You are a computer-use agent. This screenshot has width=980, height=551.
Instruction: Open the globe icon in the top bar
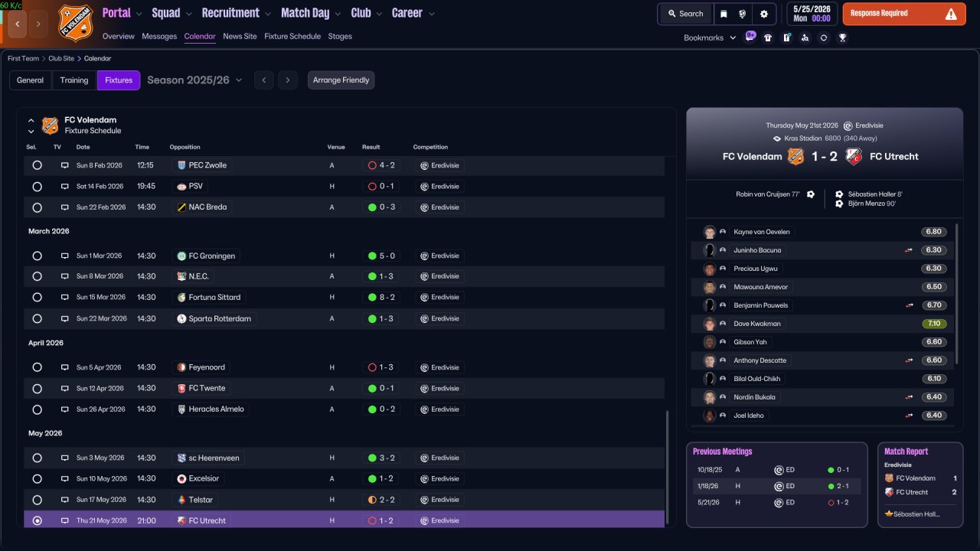click(x=743, y=14)
